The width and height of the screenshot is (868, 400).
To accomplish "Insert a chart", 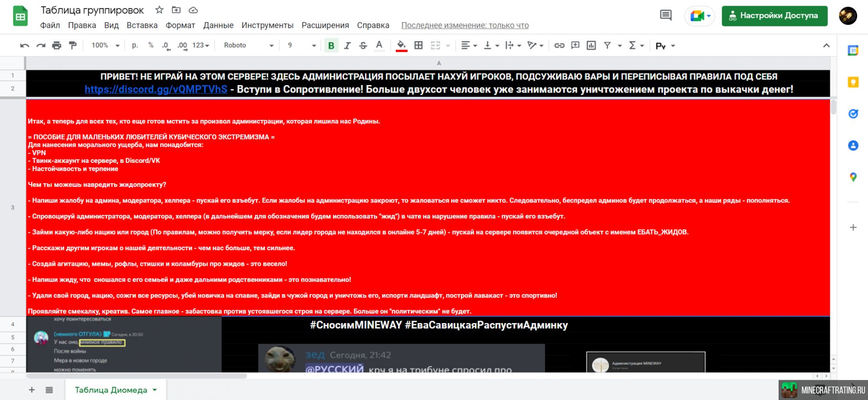I will pos(591,45).
